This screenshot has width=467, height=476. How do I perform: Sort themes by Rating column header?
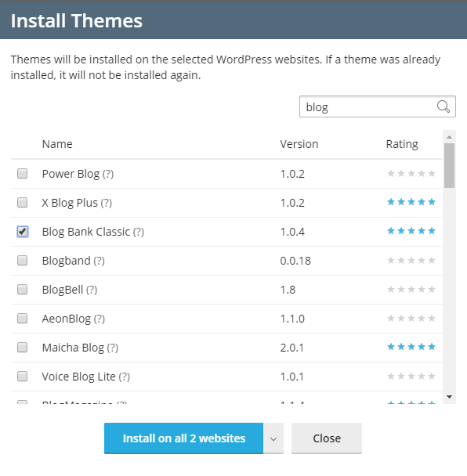coord(402,144)
